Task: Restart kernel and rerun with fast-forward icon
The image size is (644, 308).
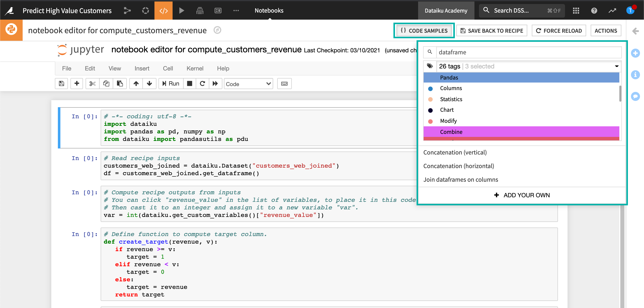Action: click(x=215, y=84)
